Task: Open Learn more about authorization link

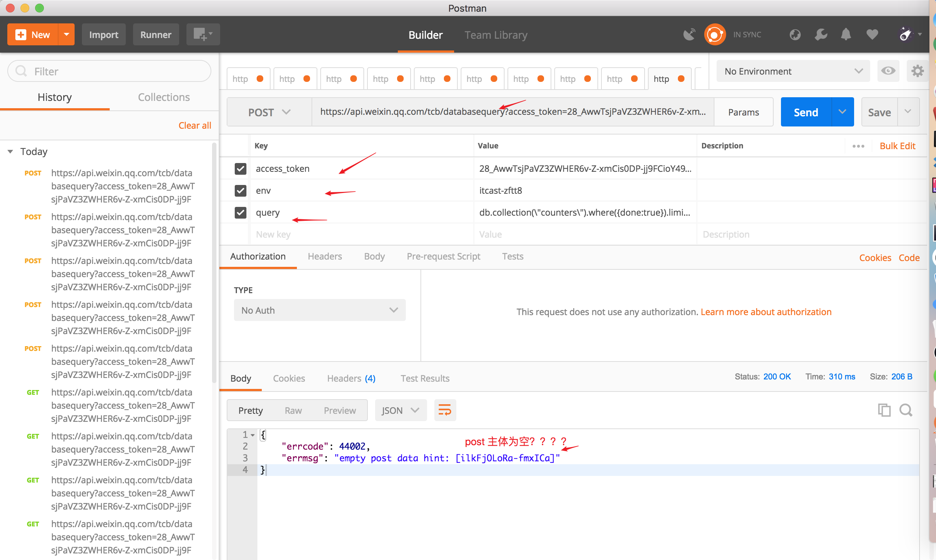Action: [766, 312]
